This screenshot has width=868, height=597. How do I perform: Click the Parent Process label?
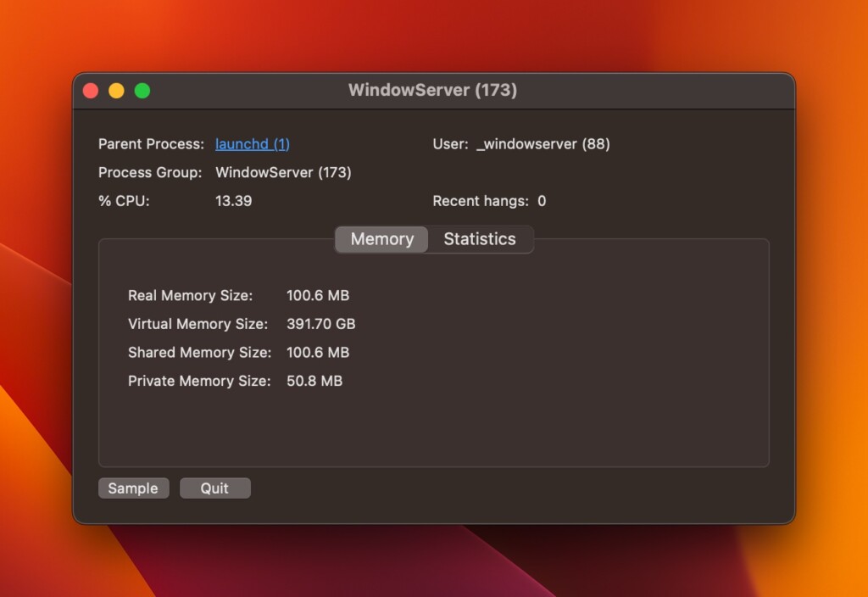[151, 144]
